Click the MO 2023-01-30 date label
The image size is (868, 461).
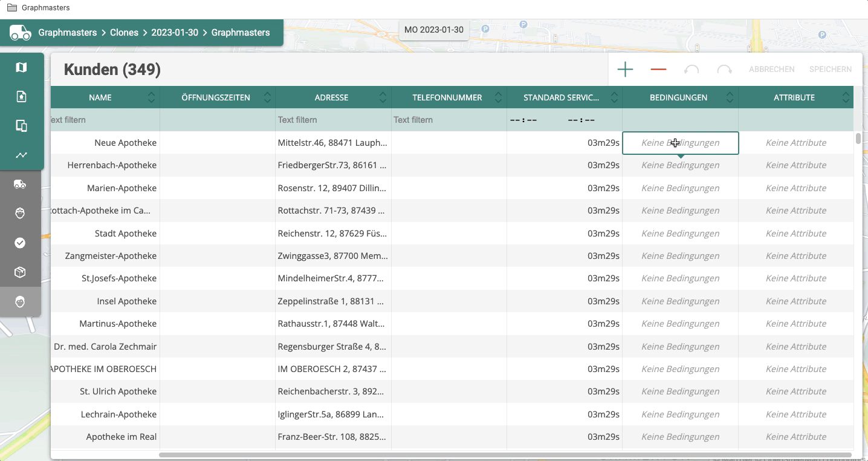434,30
